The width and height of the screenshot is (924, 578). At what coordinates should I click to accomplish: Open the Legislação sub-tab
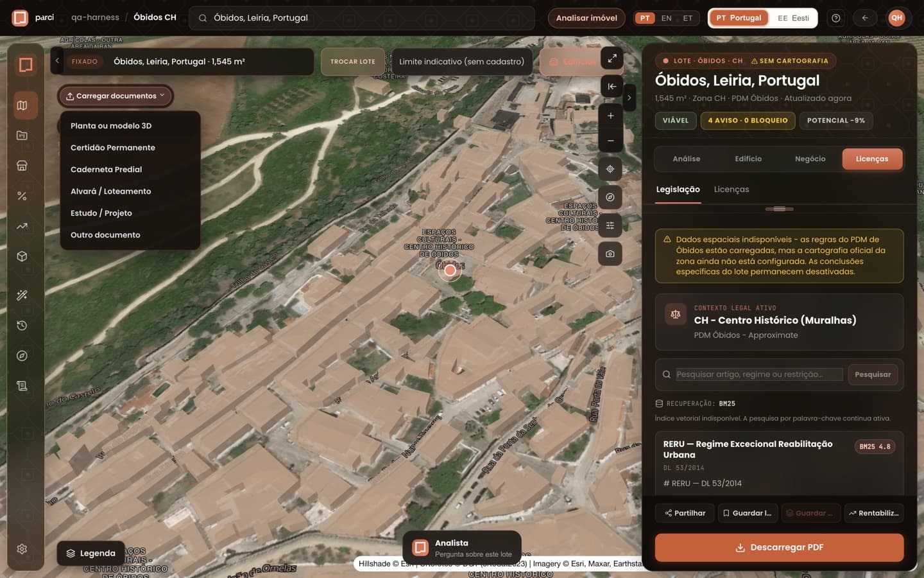(x=678, y=189)
